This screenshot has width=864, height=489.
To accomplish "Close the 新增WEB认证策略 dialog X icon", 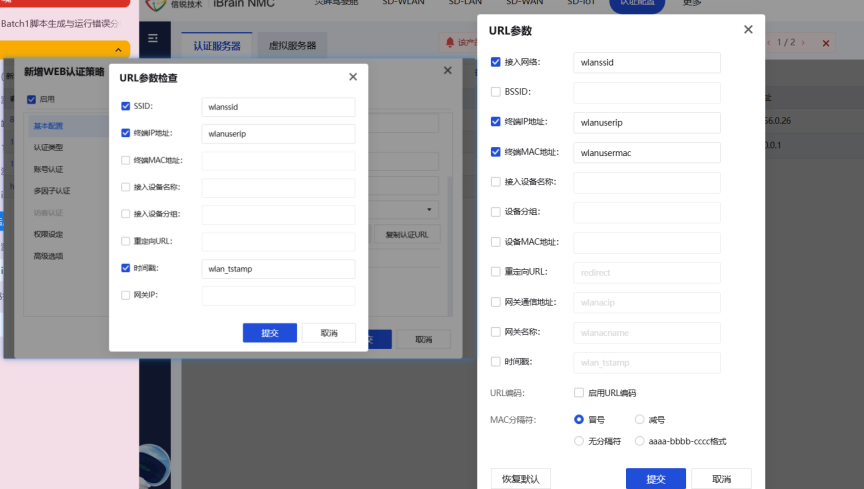I will 447,70.
